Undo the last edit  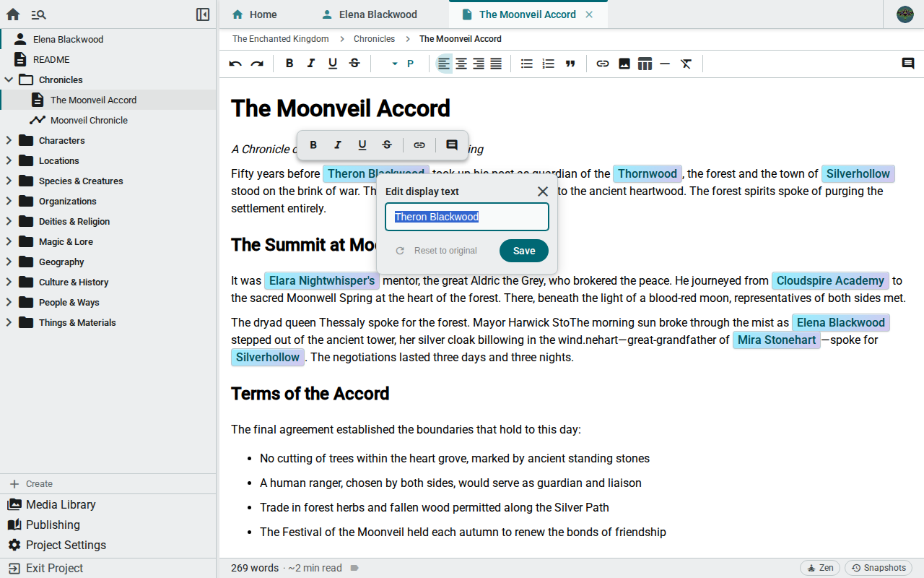[235, 64]
